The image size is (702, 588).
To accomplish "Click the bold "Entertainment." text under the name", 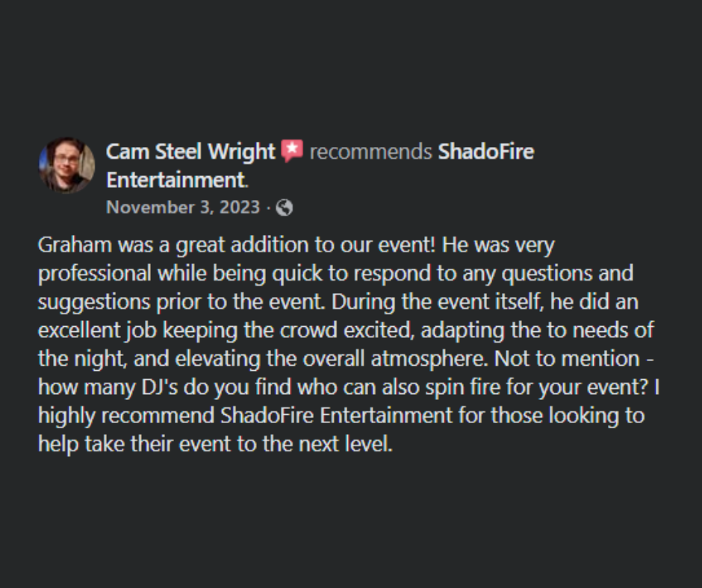I will [177, 180].
